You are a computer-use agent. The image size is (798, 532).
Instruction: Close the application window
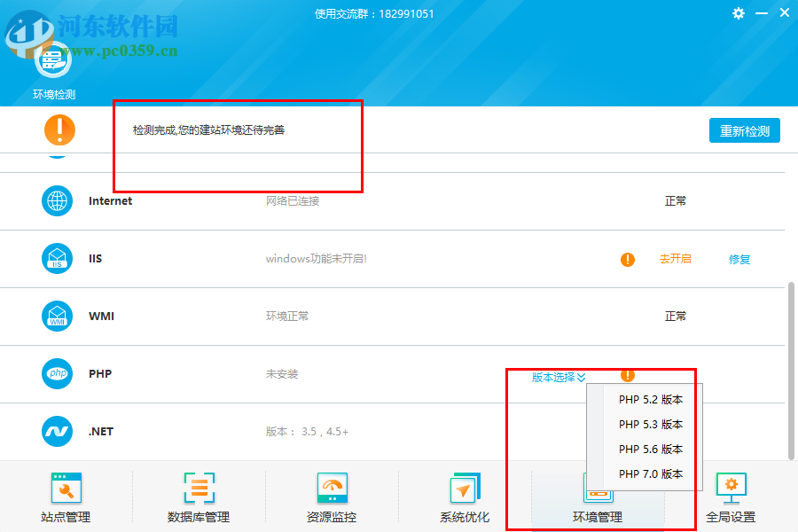coord(785,12)
